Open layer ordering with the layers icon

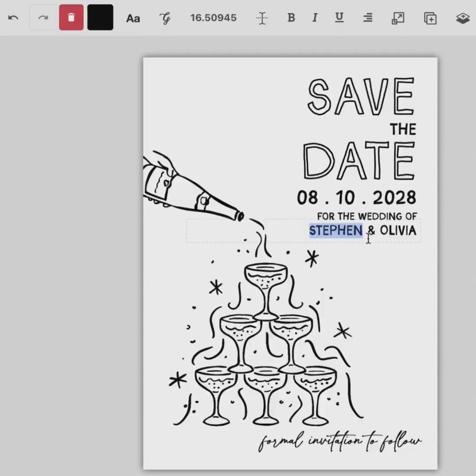pos(463,18)
